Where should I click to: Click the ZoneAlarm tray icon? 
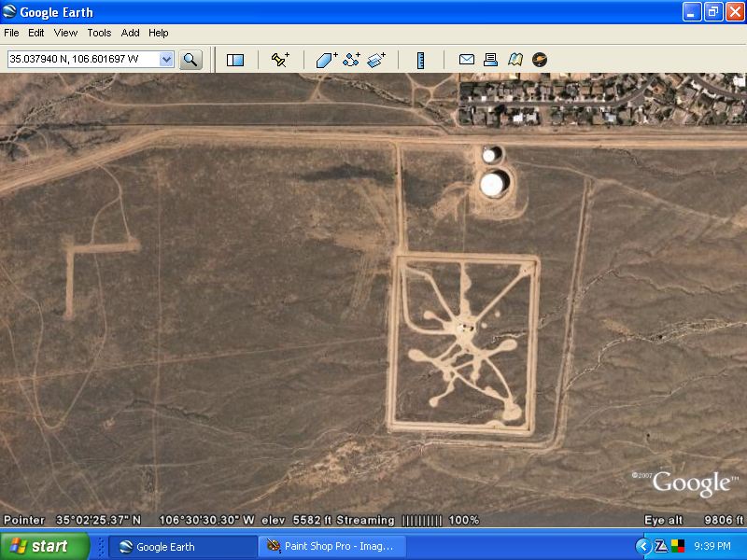(x=661, y=546)
